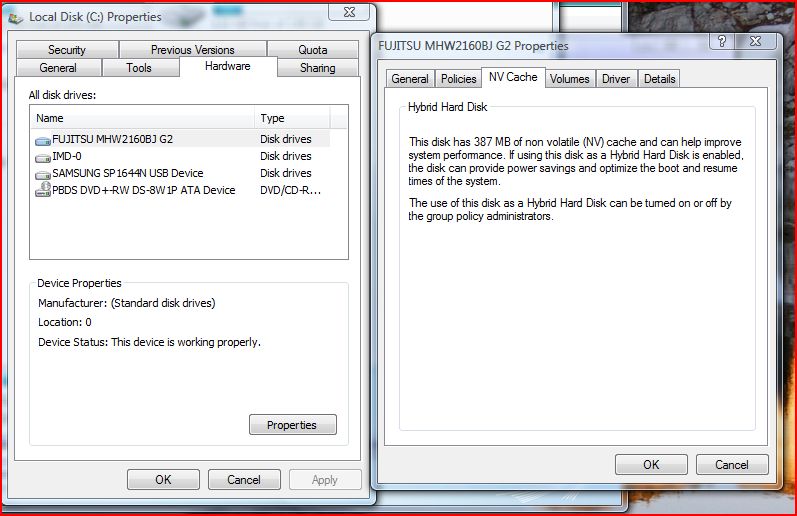Select the Hardware tab

228,66
